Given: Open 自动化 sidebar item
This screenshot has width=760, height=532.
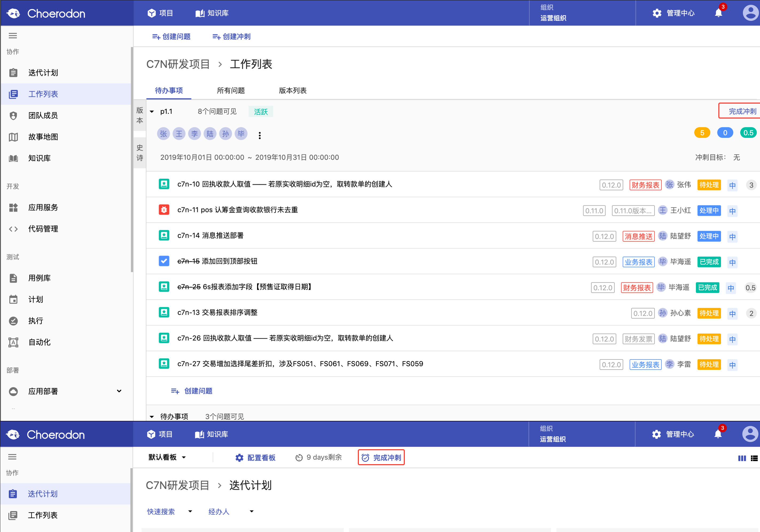Looking at the screenshot, I should click(66, 342).
